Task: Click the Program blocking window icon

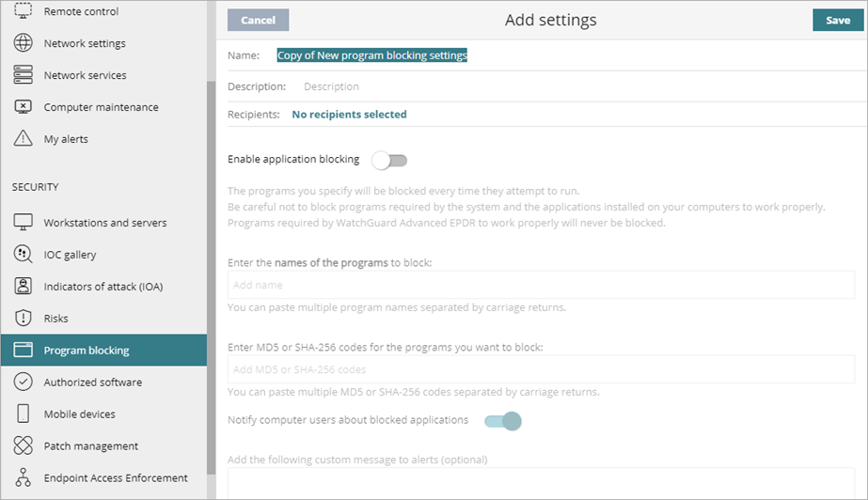Action: tap(23, 350)
